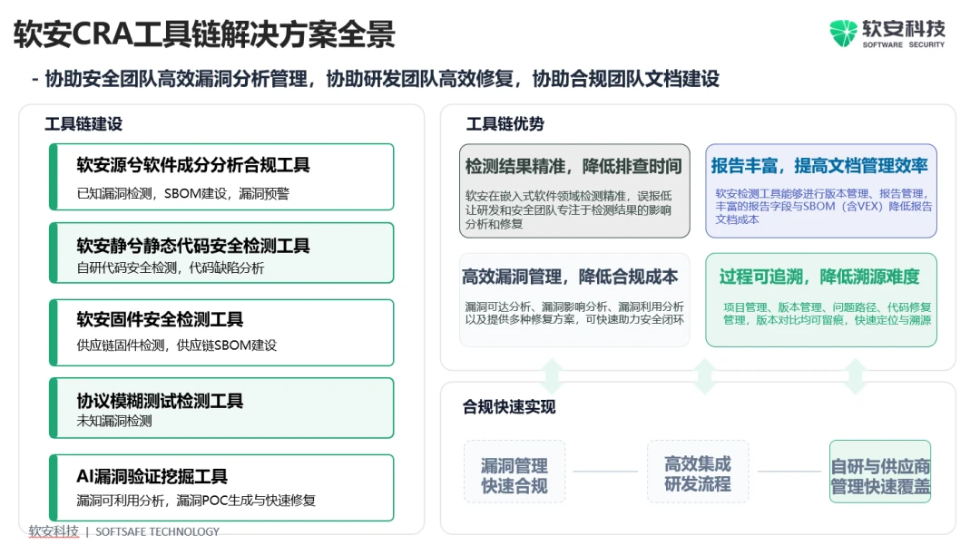Open the 软安源兮软件成分分析合规工具 card
980x545 pixels.
[222, 177]
